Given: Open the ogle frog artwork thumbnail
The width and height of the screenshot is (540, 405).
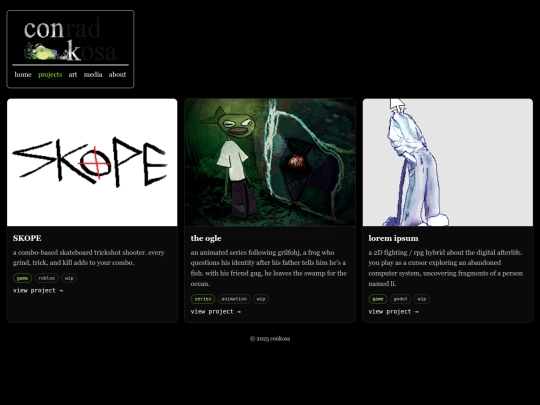Looking at the screenshot, I should pos(270,163).
